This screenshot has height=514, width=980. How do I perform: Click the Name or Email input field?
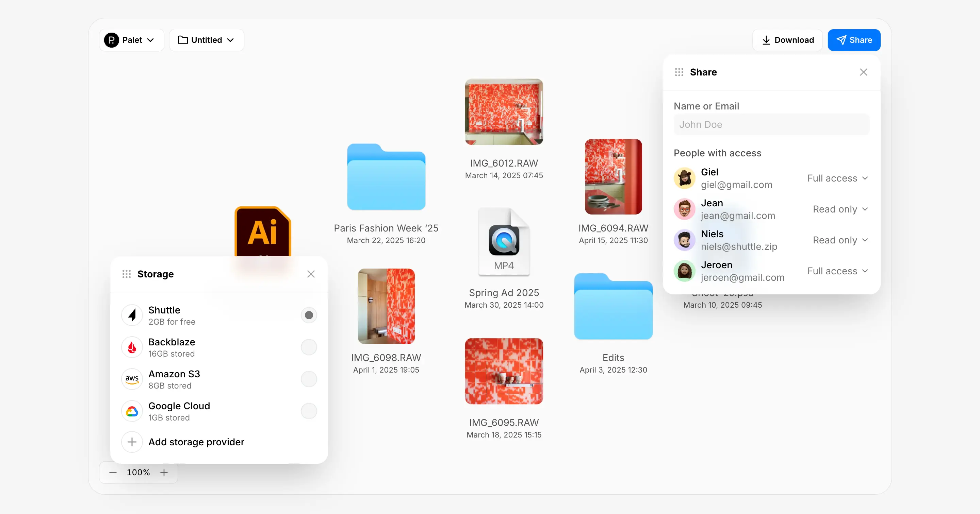(x=771, y=124)
